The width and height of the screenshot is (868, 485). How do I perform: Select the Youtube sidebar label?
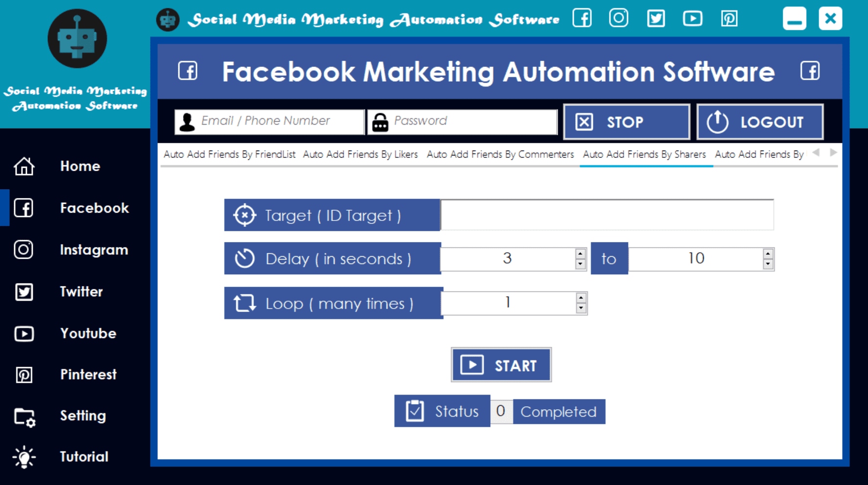tap(88, 333)
